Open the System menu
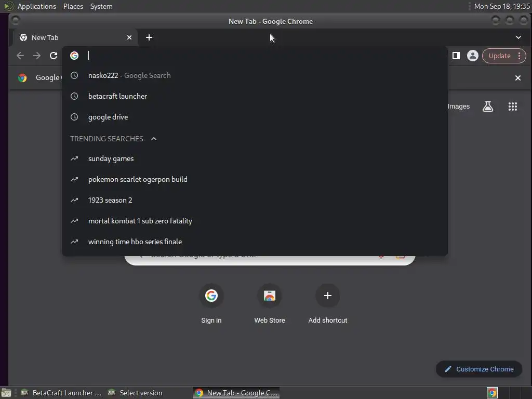 pos(101,6)
